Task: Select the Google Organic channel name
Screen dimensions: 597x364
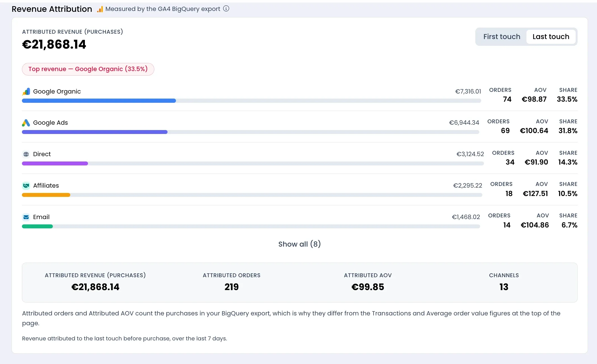Action: pyautogui.click(x=57, y=92)
